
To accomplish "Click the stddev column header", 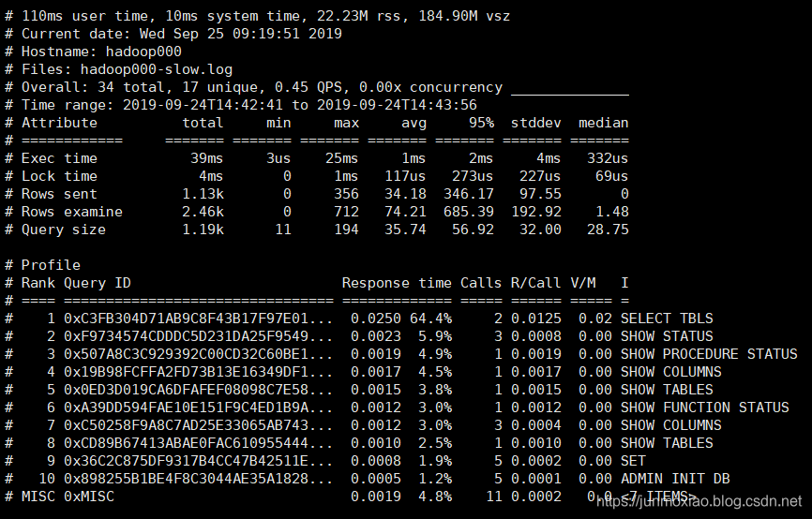I will 535,123.
